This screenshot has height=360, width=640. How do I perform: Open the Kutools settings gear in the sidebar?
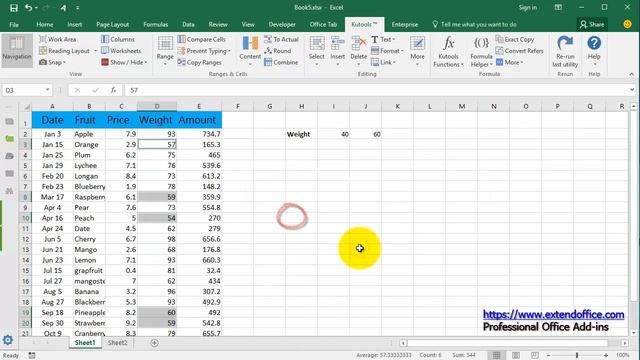(8, 340)
